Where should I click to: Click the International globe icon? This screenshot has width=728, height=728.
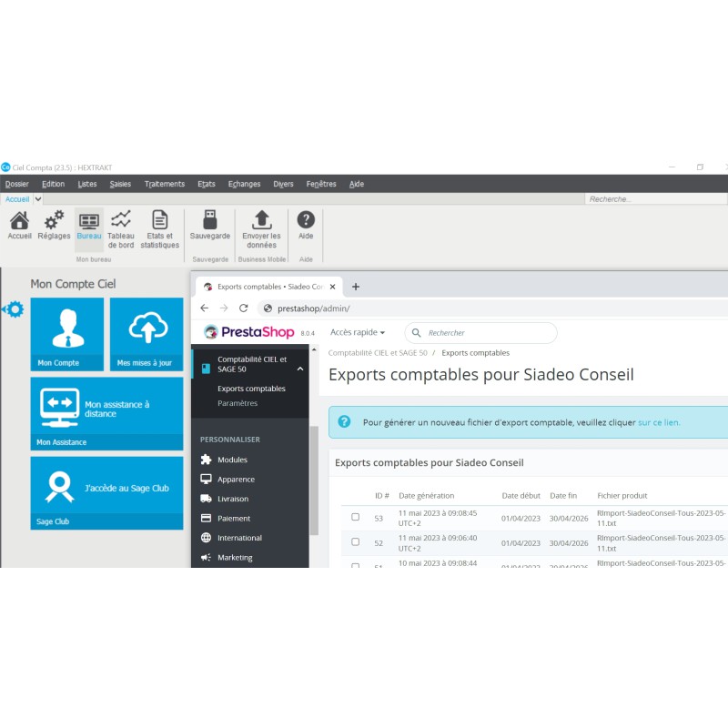[x=207, y=538]
